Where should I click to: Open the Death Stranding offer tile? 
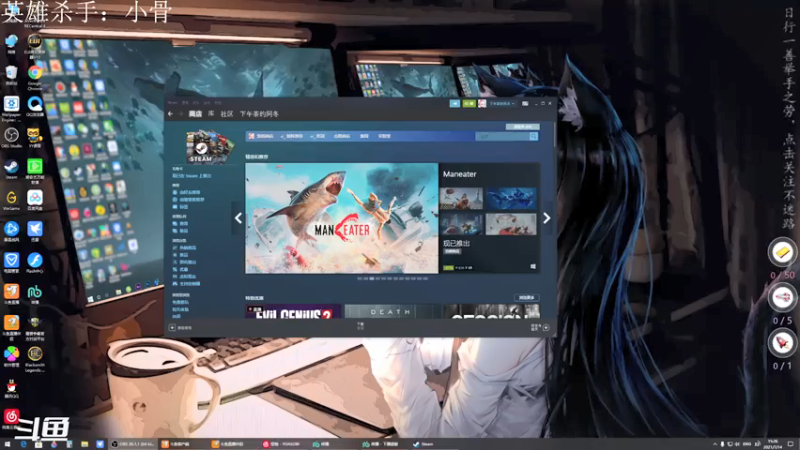(392, 311)
